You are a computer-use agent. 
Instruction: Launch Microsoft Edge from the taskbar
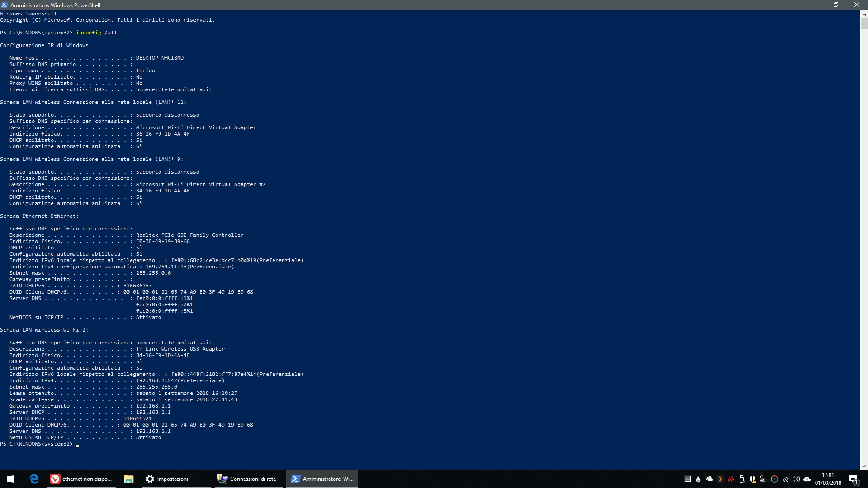click(x=34, y=479)
